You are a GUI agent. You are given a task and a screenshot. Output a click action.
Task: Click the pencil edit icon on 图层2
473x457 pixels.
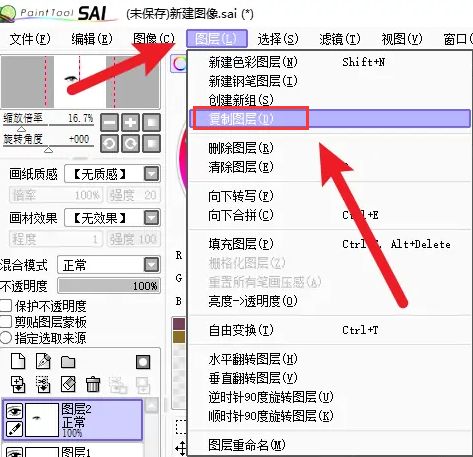(x=15, y=429)
